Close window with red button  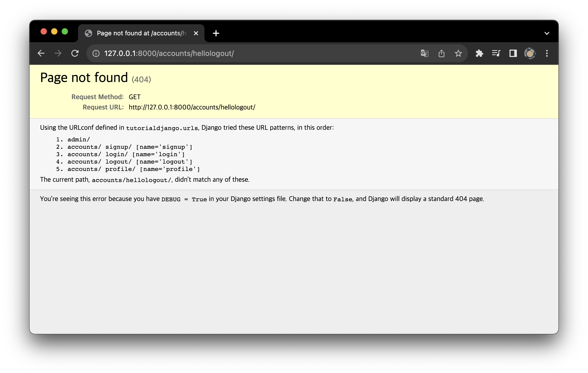(x=44, y=32)
